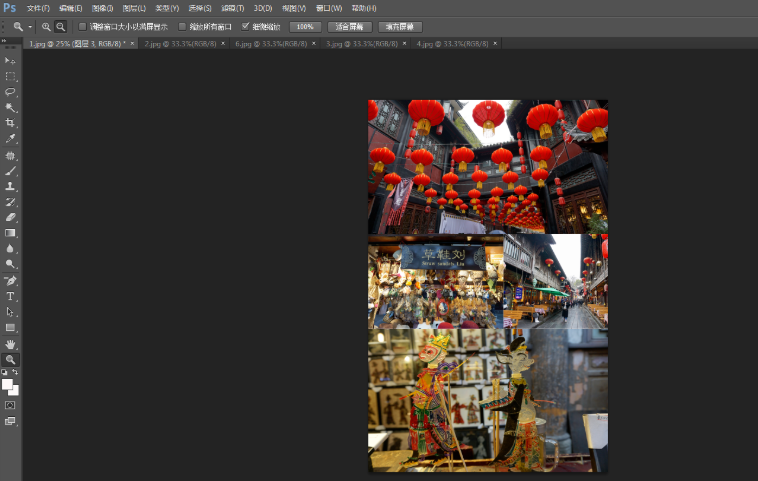Activate the Crop tool

[x=10, y=122]
